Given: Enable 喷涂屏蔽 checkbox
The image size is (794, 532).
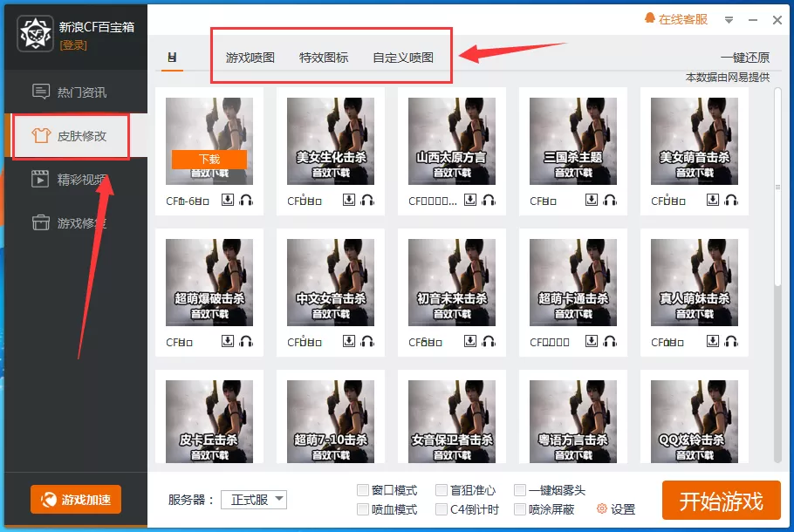Looking at the screenshot, I should (x=520, y=509).
